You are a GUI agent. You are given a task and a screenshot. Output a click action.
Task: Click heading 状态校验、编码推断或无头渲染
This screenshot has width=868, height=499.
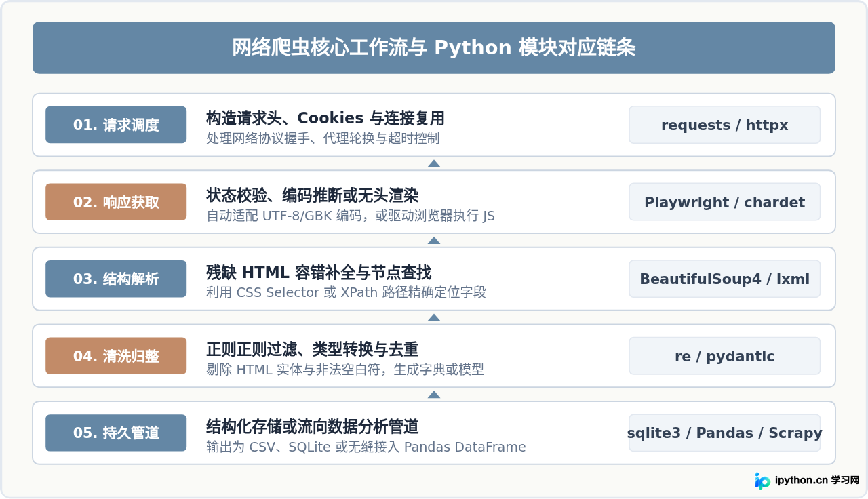pyautogui.click(x=313, y=195)
